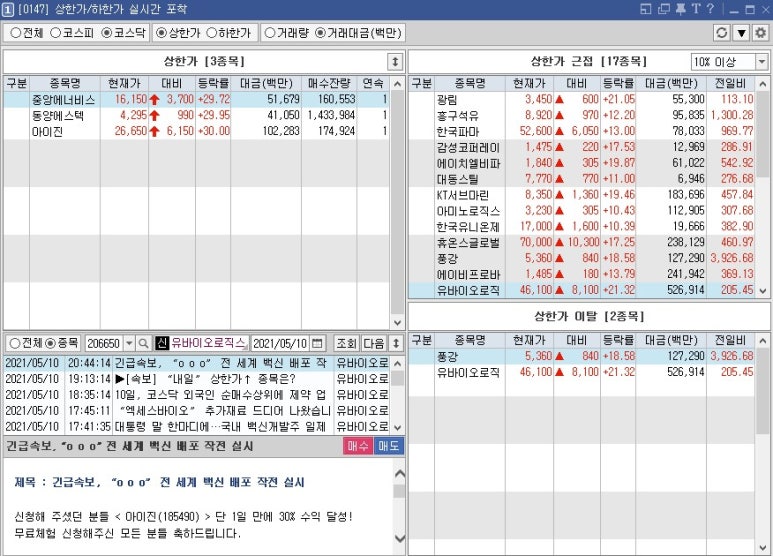Image resolution: width=773 pixels, height=556 pixels.
Task: Click the T font icon in title bar
Action: click(696, 9)
